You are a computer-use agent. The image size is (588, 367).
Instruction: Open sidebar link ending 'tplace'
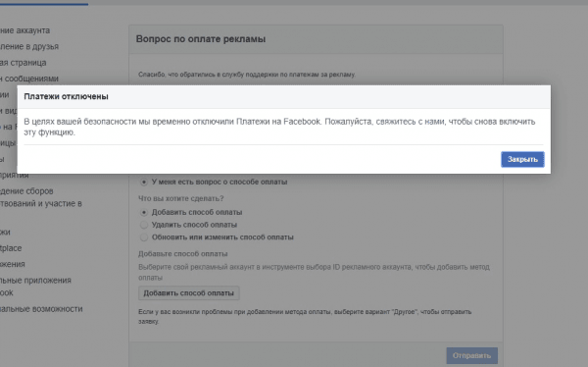click(x=11, y=248)
